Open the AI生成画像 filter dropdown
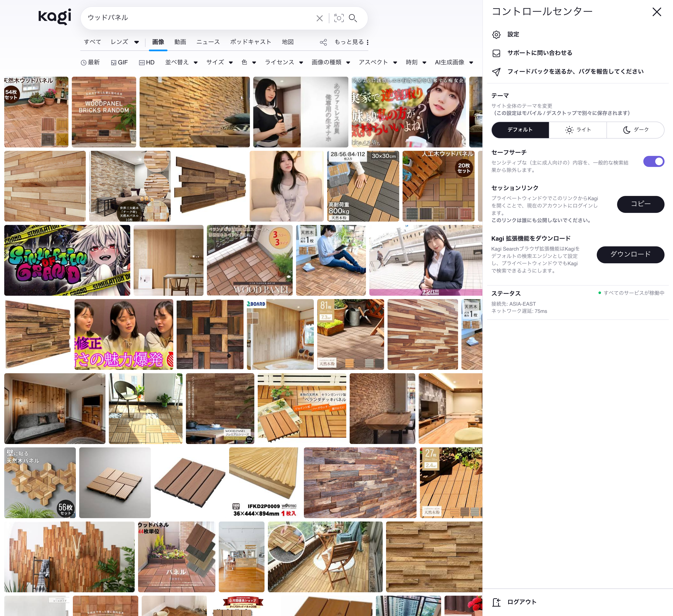 (454, 62)
